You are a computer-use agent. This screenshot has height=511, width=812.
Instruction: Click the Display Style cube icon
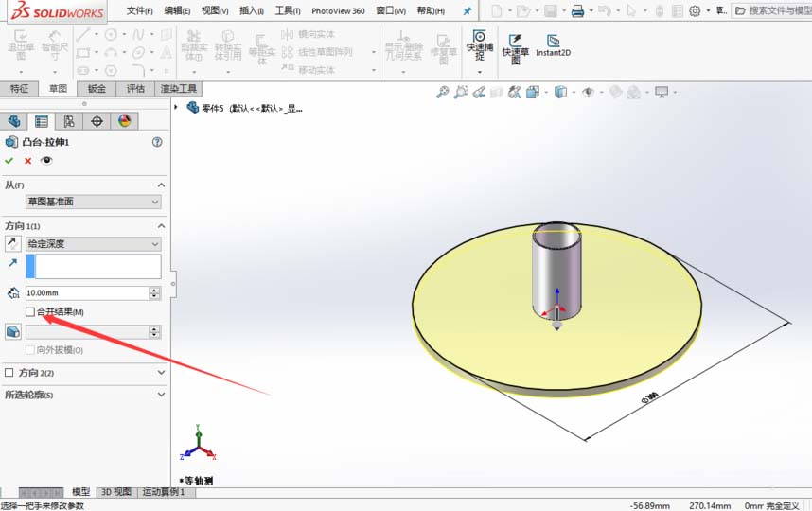[560, 92]
